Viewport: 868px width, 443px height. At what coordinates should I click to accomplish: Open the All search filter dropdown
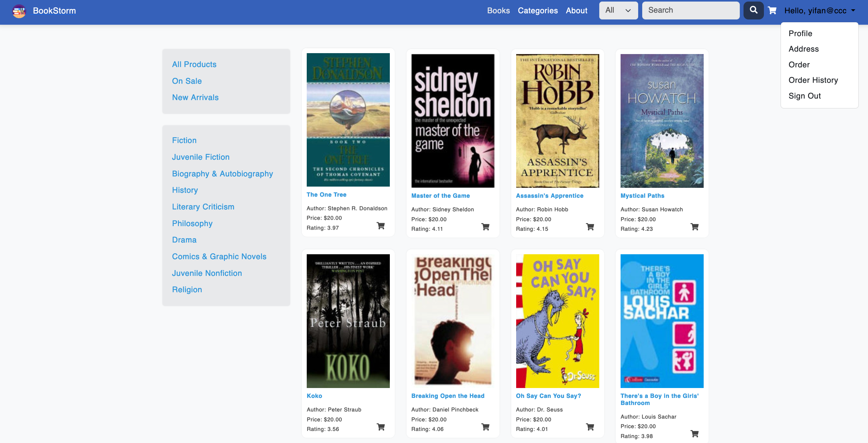click(618, 11)
